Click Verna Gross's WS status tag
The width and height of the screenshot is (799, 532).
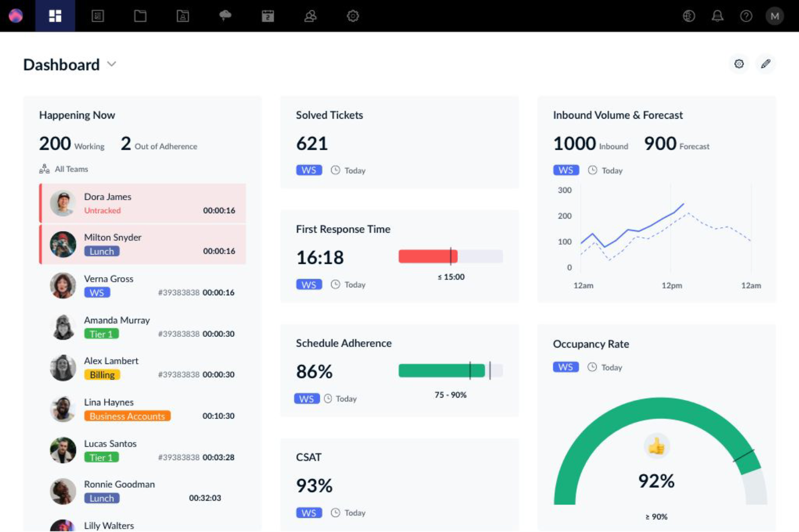click(97, 292)
